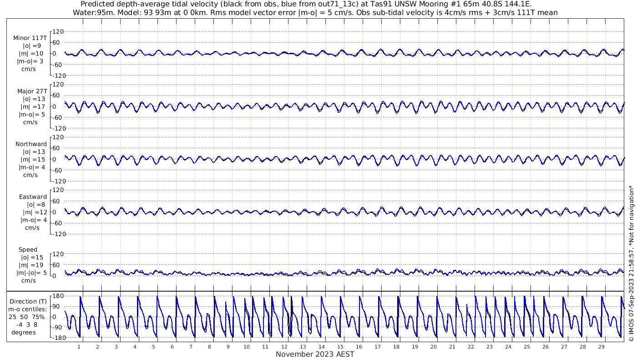Image resolution: width=637 pixels, height=364 pixels.
Task: Click the 'Water:95m' subtitle line
Action: (315, 12)
